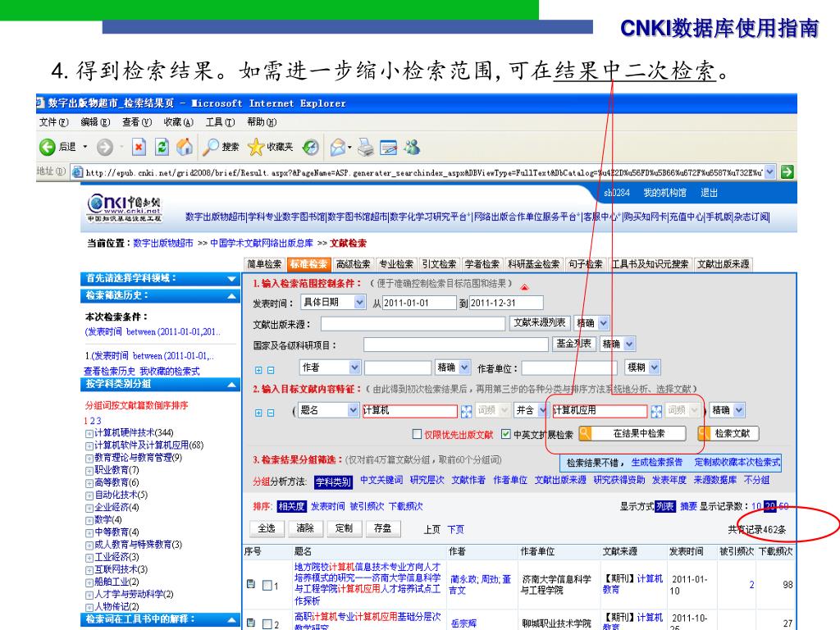Switch to 高级检索 tab

353,264
